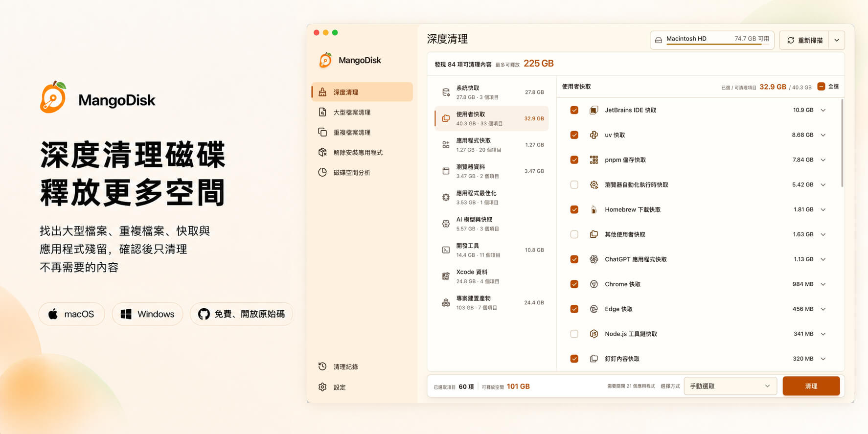Click the ChatGPT 應用程式快取 logo icon
Viewport: 868px width, 434px height.
(x=594, y=259)
